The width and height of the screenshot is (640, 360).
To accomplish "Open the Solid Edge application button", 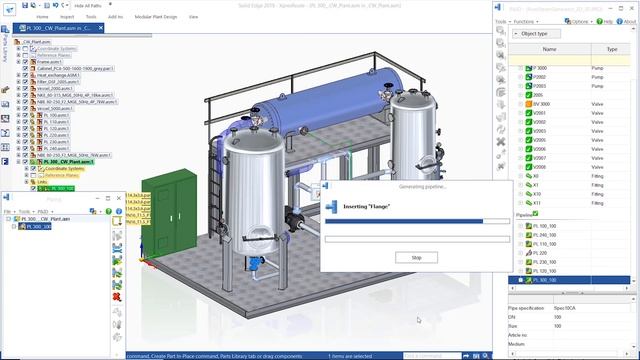I will click(x=9, y=9).
